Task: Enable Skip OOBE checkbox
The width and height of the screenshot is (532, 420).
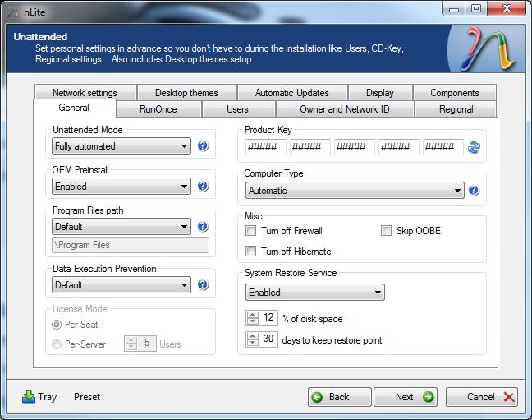Action: [x=386, y=231]
